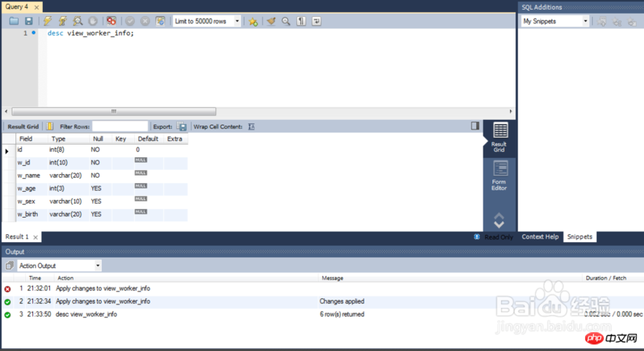644x351 pixels.
Task: Toggle the Wrap Cell Content icon
Action: coord(251,126)
